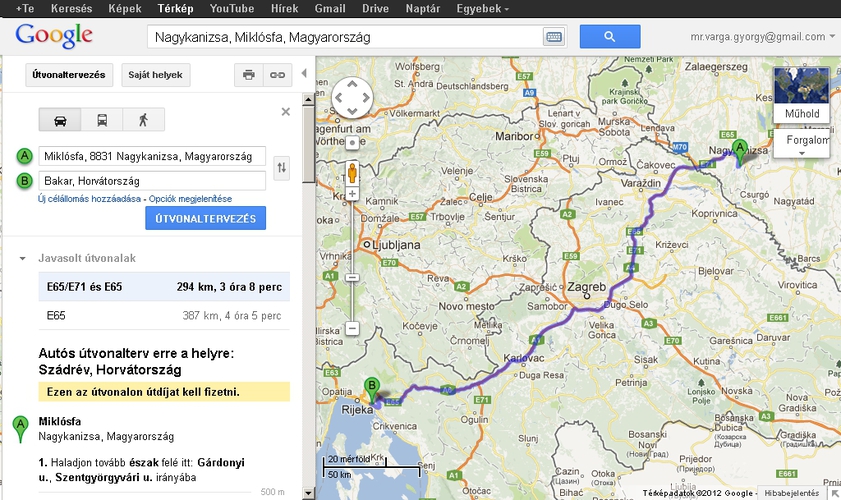Click the Google logo
The height and width of the screenshot is (500, 841).
54,36
